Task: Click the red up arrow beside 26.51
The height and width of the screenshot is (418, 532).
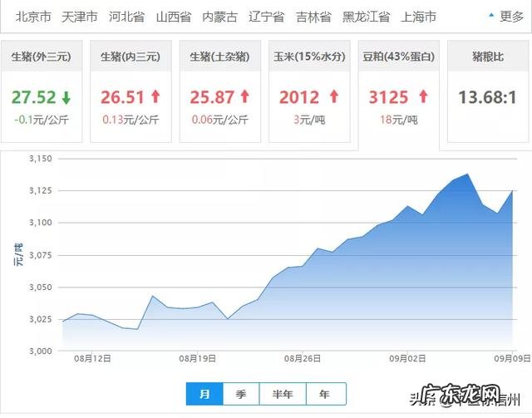Action: 155,96
